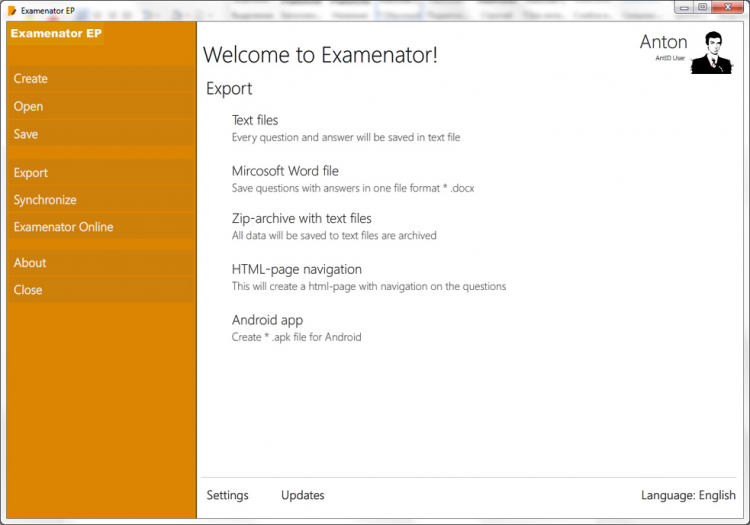
Task: Click the Anton user name
Action: [663, 42]
